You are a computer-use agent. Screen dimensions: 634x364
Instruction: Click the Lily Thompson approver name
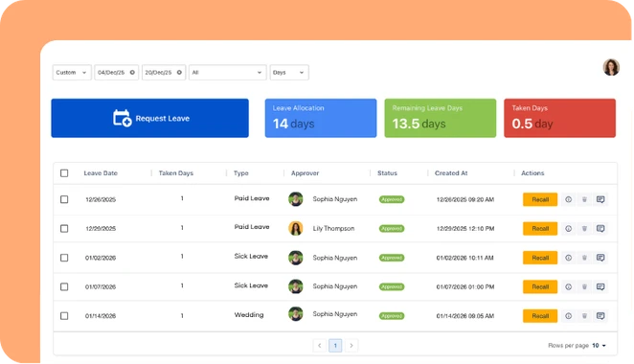(333, 229)
